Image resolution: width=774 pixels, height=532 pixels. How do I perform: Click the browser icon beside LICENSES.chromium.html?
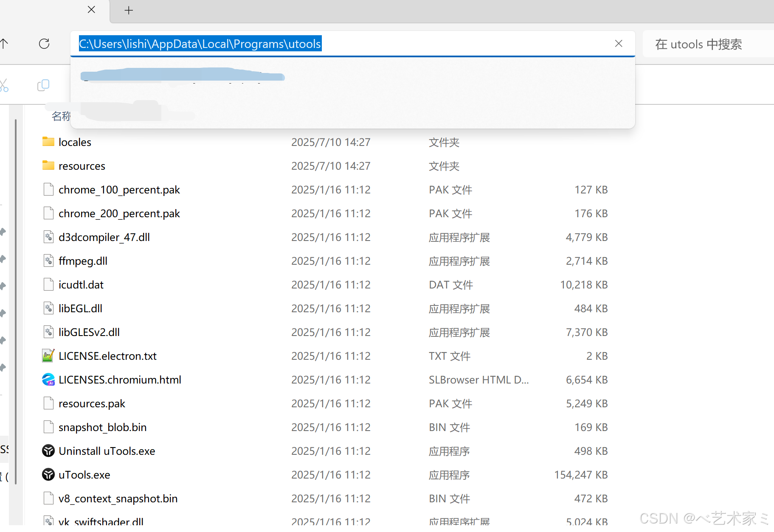click(48, 380)
